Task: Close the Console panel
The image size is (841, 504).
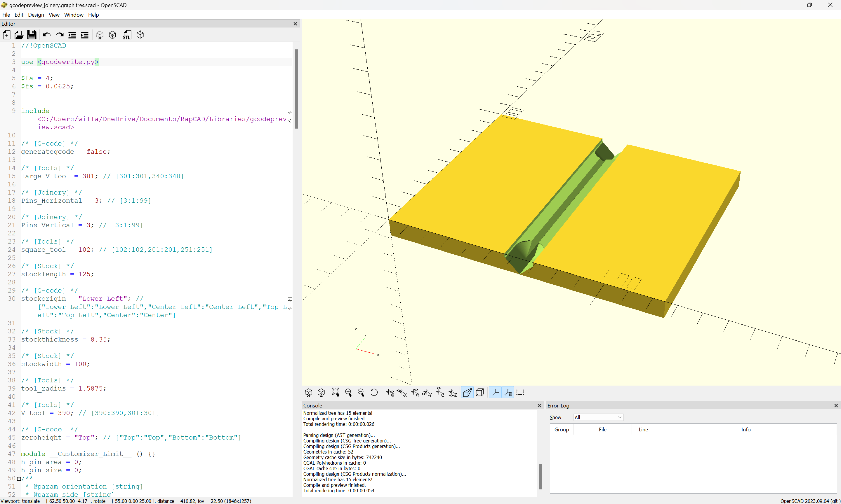Action: point(539,405)
